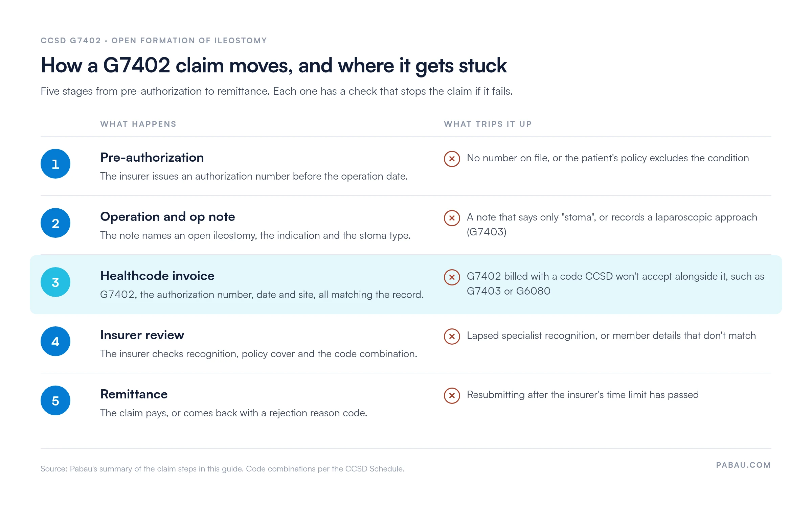Click the source note in the footer
The width and height of the screenshot is (812, 508).
pos(222,469)
